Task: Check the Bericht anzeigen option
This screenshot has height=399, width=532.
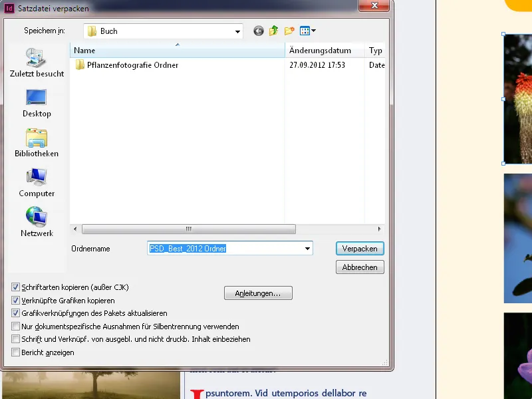Action: [15, 352]
